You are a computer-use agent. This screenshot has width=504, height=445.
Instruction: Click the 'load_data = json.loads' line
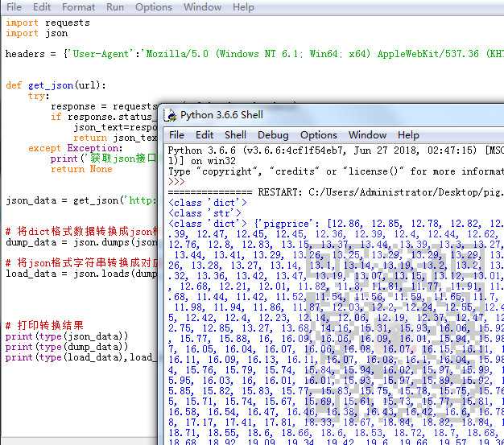(x=81, y=274)
